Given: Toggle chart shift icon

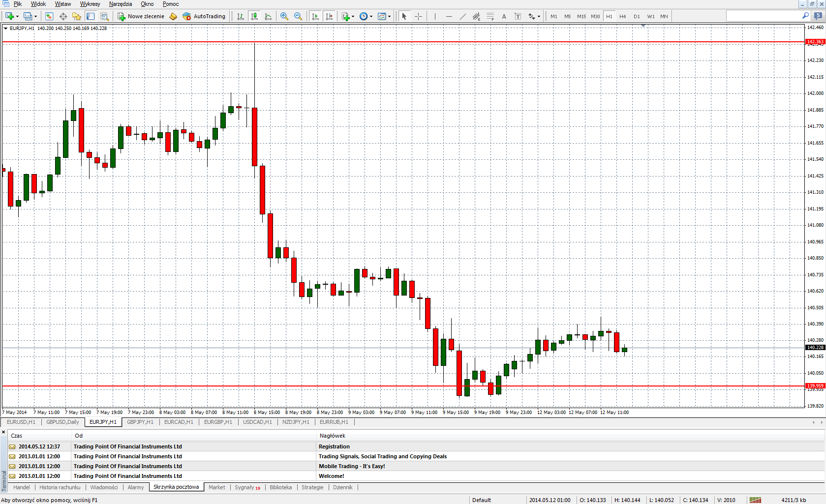Looking at the screenshot, I should pyautogui.click(x=329, y=16).
